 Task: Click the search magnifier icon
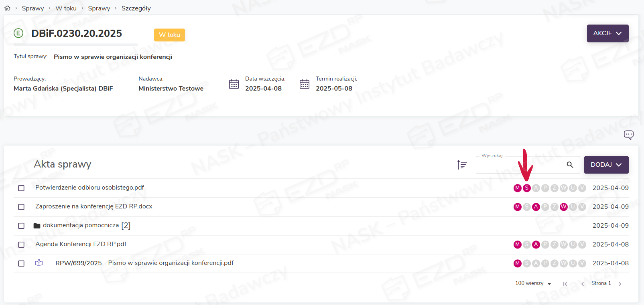click(570, 165)
